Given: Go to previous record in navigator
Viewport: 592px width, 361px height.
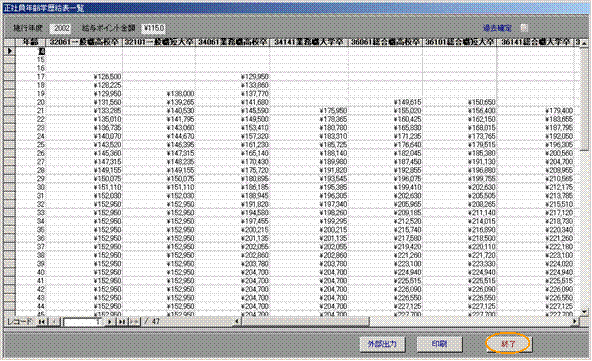Looking at the screenshot, I should 55,322.
